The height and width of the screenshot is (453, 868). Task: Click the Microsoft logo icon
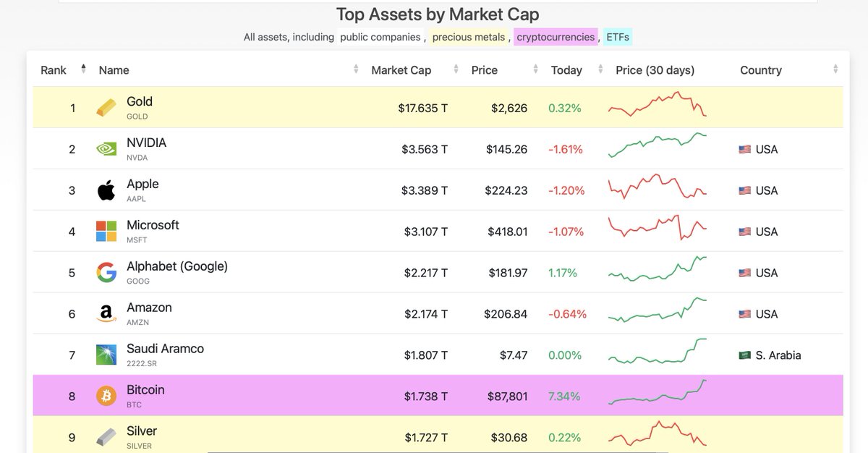(106, 232)
